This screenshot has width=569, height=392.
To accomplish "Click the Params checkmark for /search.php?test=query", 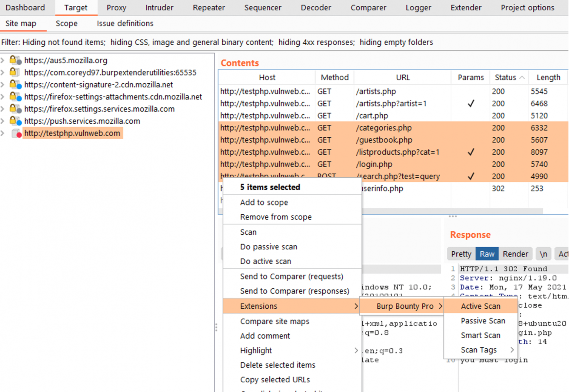I will pos(471,176).
